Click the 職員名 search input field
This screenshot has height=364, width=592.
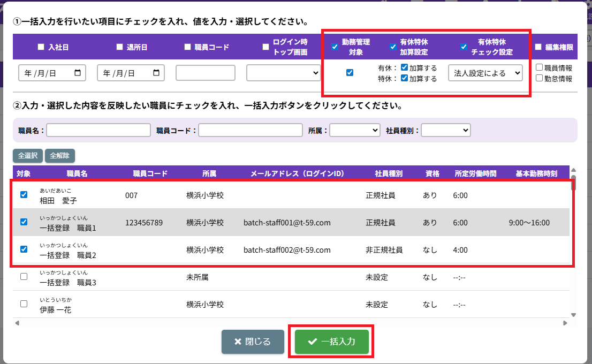[x=99, y=130]
